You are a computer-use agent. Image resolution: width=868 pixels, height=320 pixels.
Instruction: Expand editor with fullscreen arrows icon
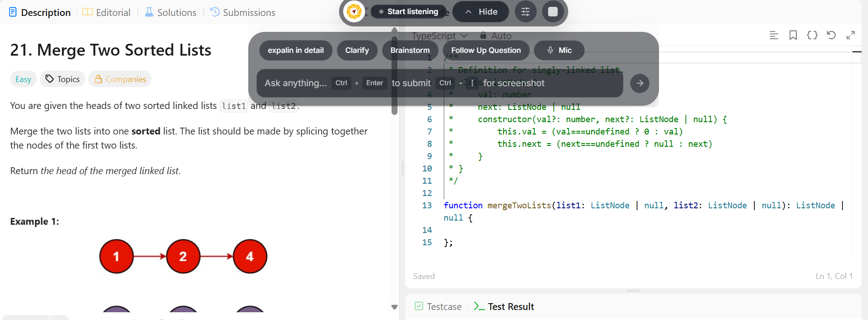pos(851,35)
